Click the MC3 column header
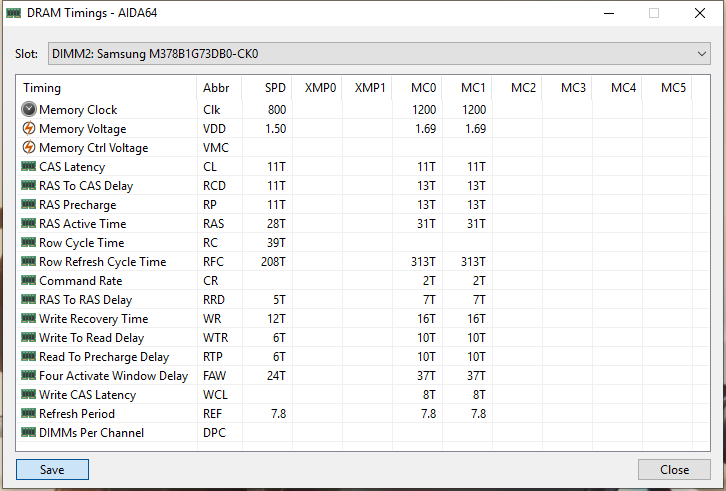The height and width of the screenshot is (491, 726). (567, 88)
